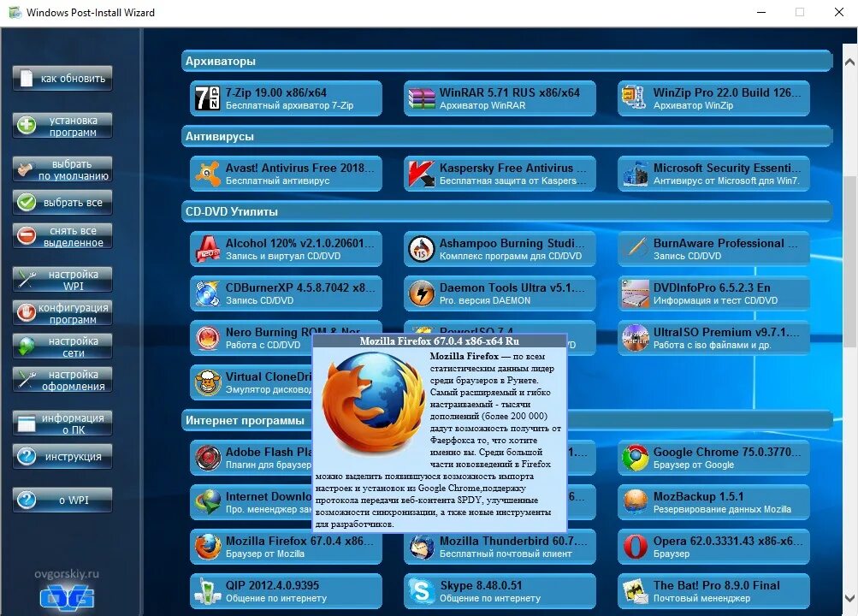
Task: Click the WinRAR books icon
Action: click(x=422, y=98)
